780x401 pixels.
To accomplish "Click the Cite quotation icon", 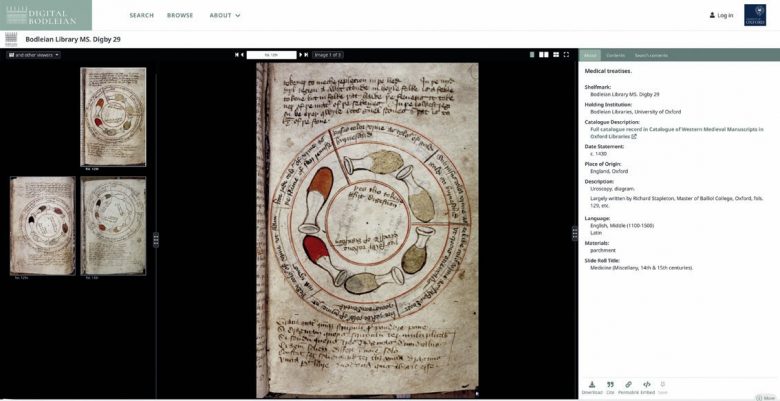I will (x=610, y=385).
